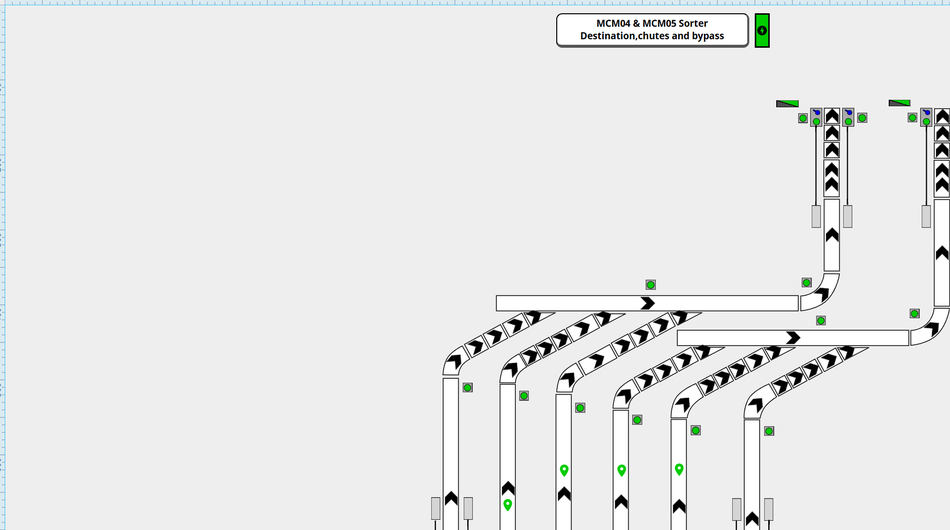Click the green wedge indicator above first sorter
Screen dimensions: 950x530
click(x=788, y=103)
